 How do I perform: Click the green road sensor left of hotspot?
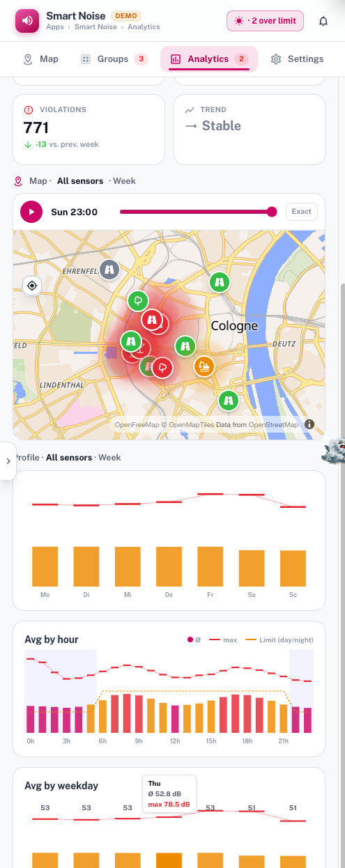[x=131, y=341]
